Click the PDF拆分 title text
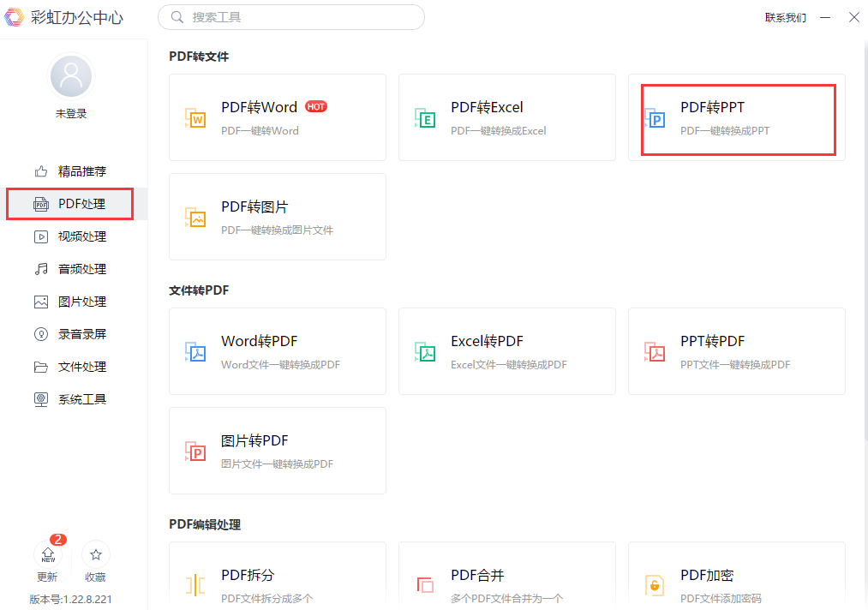 tap(248, 575)
